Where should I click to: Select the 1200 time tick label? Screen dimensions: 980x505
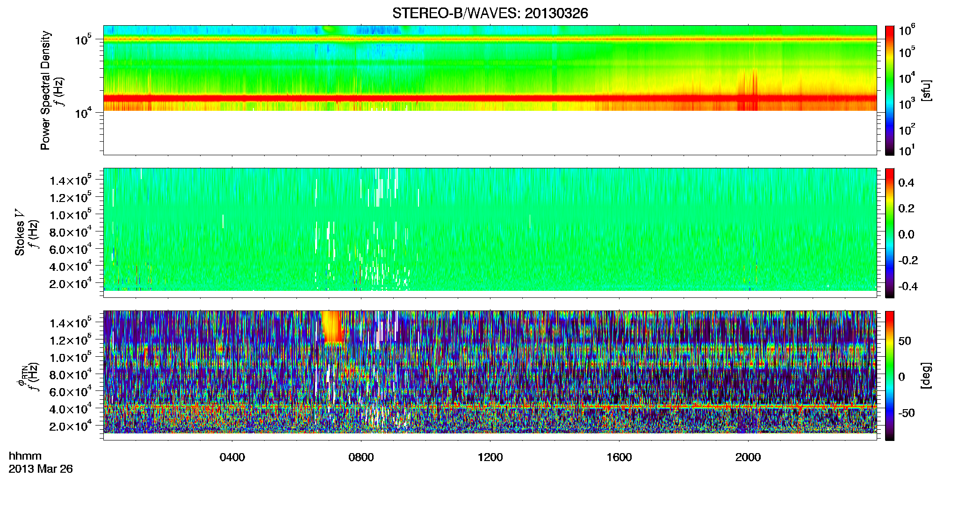coord(490,457)
